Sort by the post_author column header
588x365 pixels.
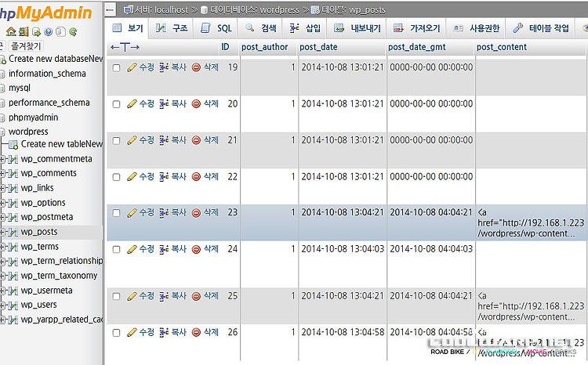(x=264, y=47)
